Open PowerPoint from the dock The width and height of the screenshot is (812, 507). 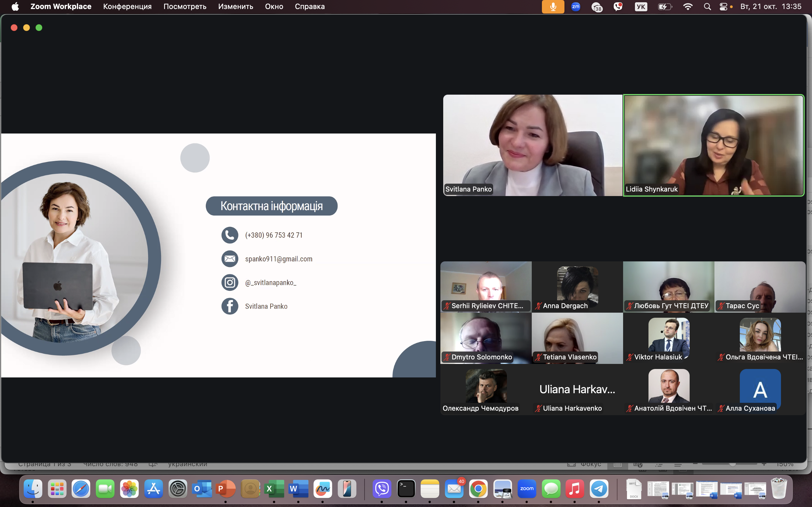226,489
